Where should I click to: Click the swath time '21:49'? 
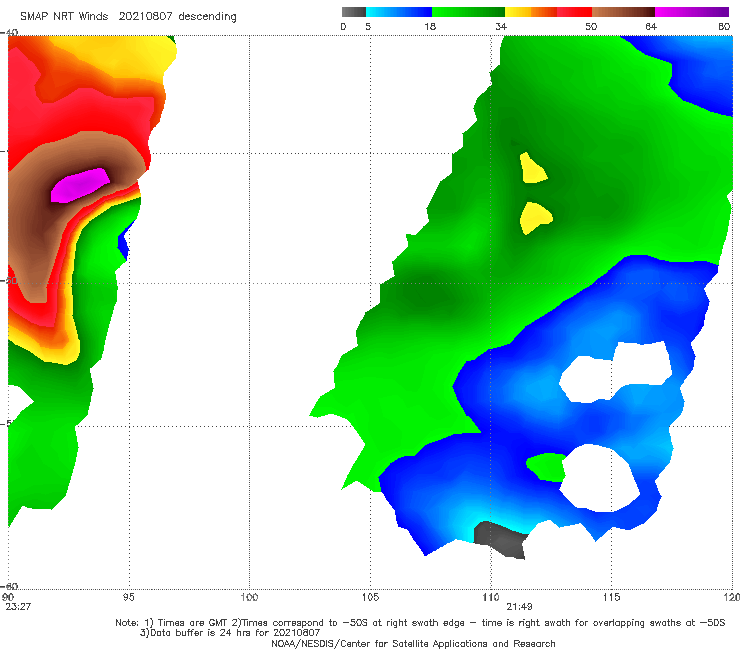pyautogui.click(x=519, y=607)
